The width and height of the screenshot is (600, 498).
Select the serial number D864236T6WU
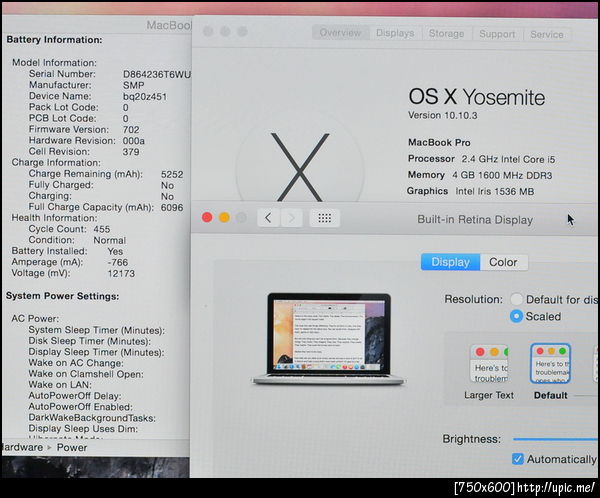click(x=157, y=74)
